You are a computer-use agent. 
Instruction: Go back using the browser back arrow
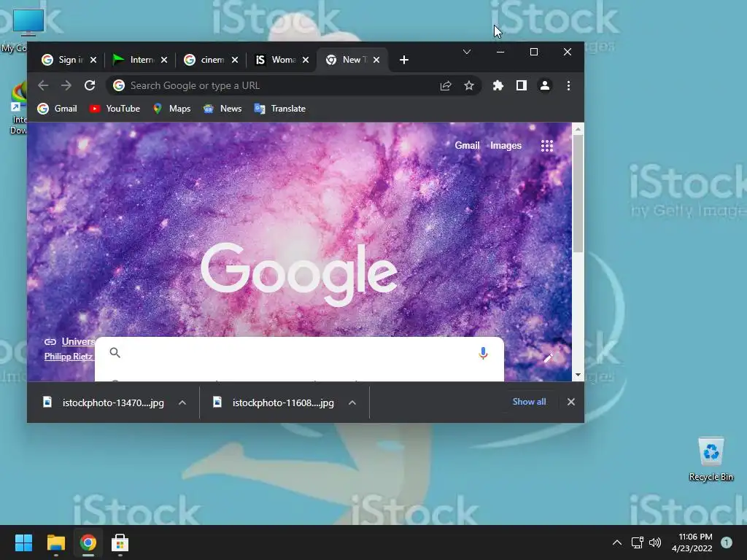[x=43, y=86]
